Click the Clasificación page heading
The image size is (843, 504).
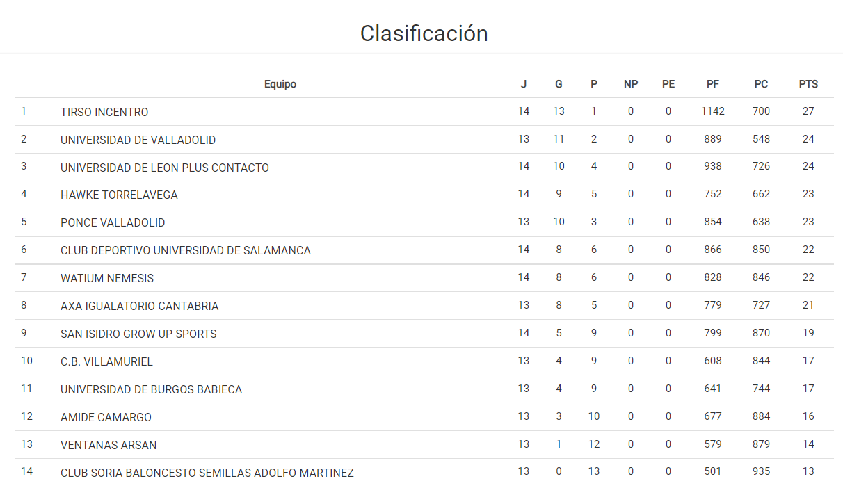(x=424, y=33)
